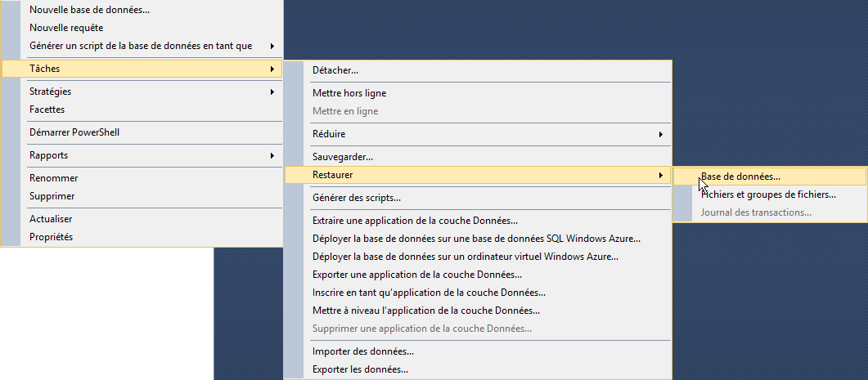Choose 'Détacher...' in Tâches submenu

(335, 70)
